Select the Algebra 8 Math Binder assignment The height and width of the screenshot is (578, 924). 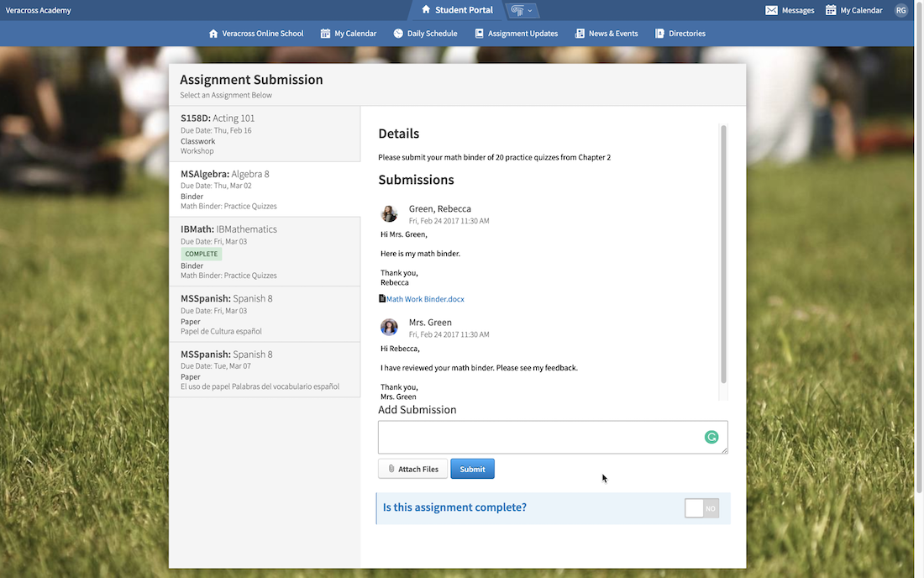pyautogui.click(x=265, y=188)
